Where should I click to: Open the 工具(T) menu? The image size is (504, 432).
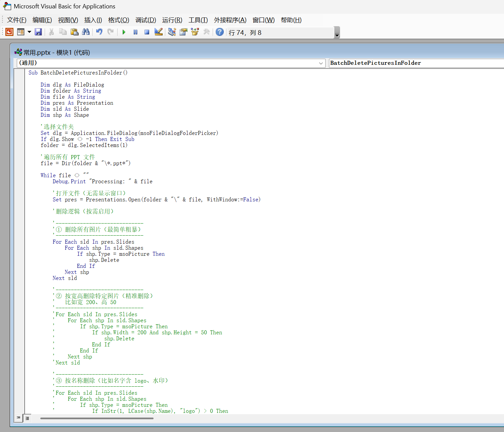[198, 20]
